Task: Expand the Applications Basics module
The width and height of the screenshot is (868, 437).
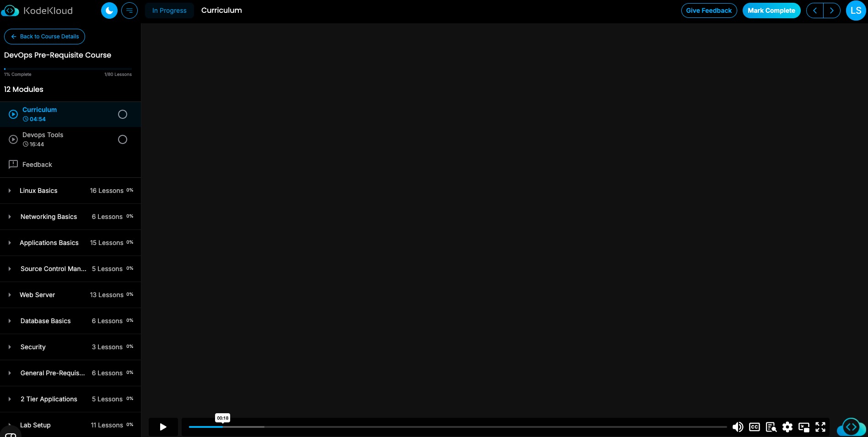Action: coord(70,243)
